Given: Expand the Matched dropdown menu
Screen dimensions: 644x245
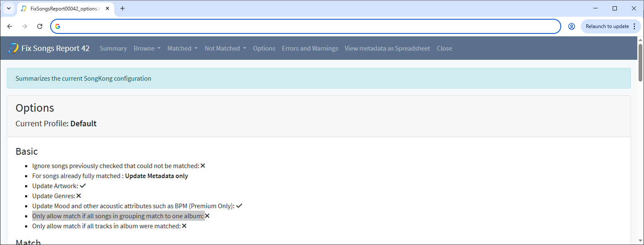Looking at the screenshot, I should (x=183, y=48).
